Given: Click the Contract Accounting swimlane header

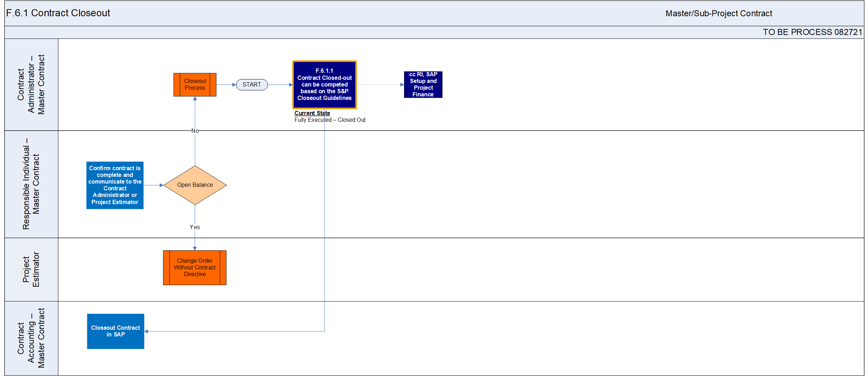Looking at the screenshot, I should tap(31, 338).
